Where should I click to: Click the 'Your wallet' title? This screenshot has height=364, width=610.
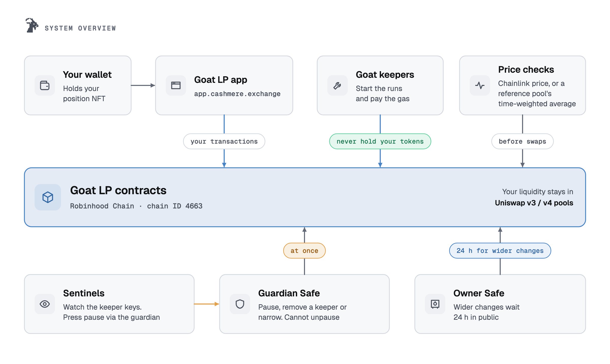point(87,74)
